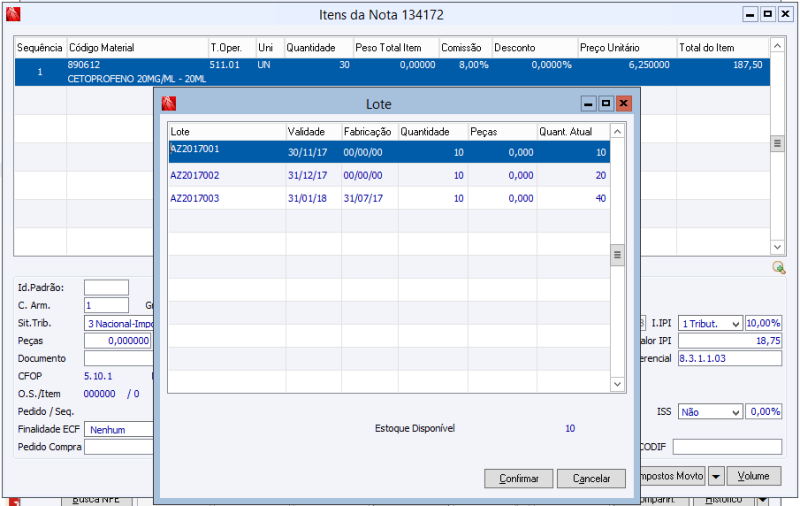Screen dimensions: 800x506
Task: Minimize the Lote dialog
Action: pyautogui.click(x=588, y=104)
